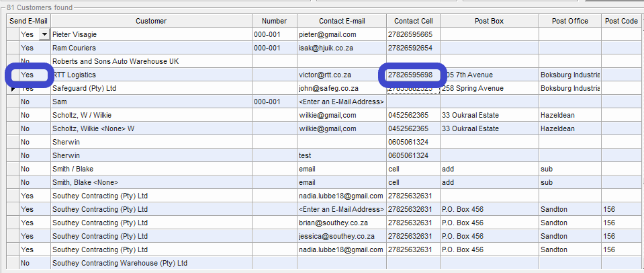
Task: Select the Safeguard (Pty) Ltd customer cell
Action: point(151,88)
